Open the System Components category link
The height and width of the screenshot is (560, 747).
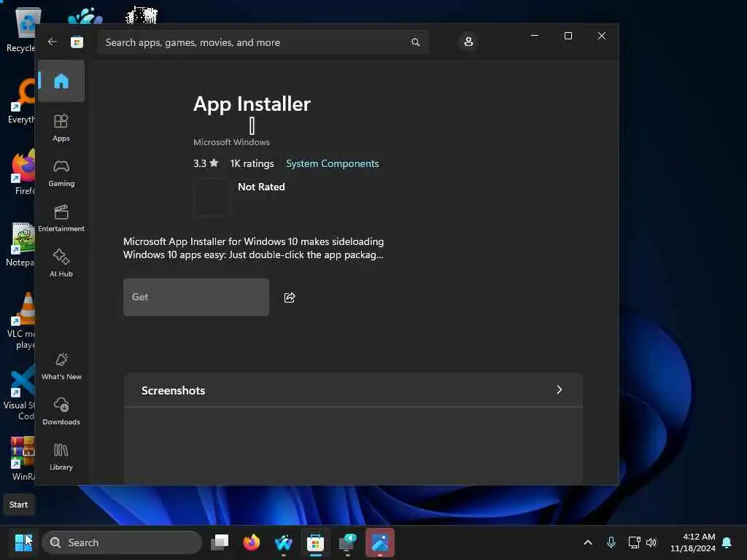333,163
